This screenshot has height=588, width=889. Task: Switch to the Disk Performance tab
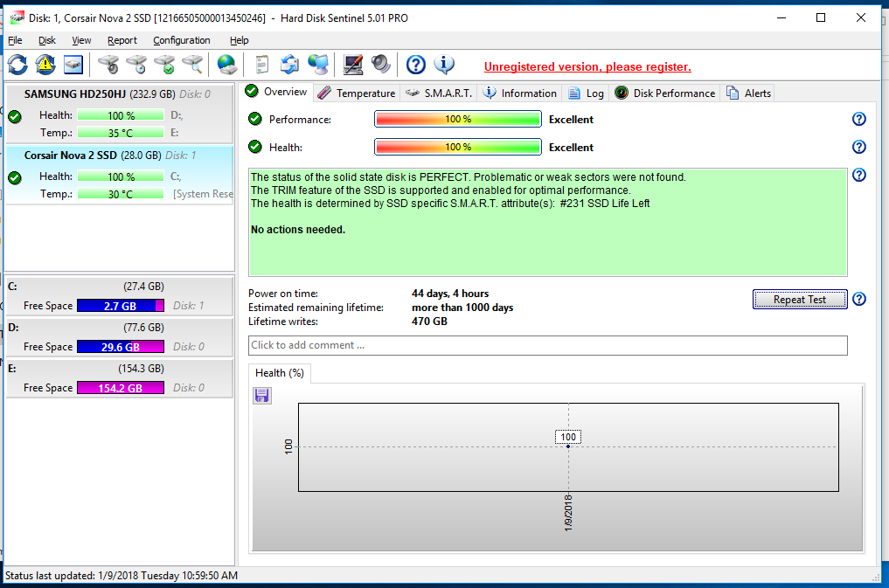(x=664, y=93)
